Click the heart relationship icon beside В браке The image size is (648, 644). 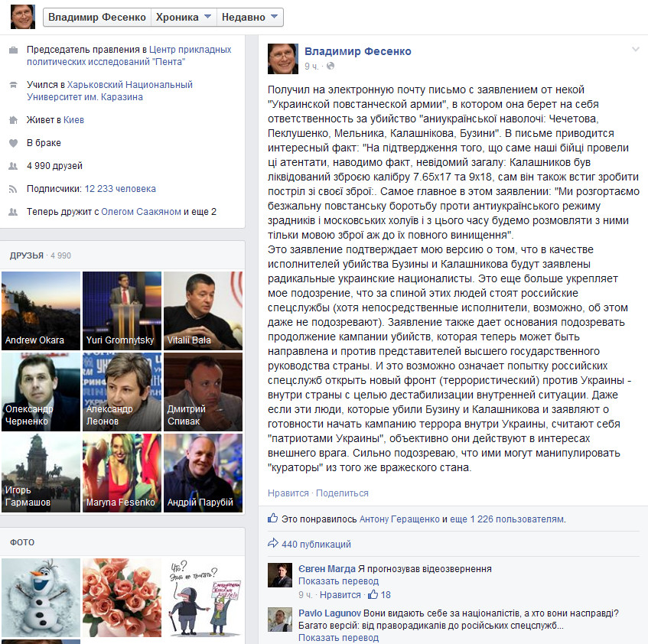pos(13,143)
